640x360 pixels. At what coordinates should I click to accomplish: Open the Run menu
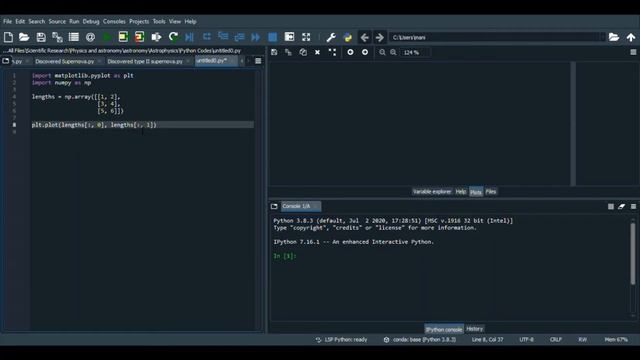pyautogui.click(x=74, y=21)
